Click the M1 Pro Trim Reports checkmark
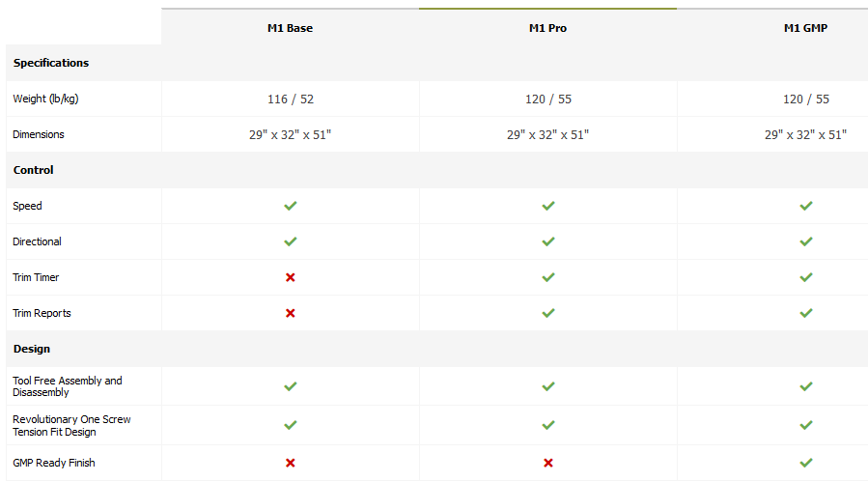Viewport: 868px width, 482px height. (x=548, y=313)
